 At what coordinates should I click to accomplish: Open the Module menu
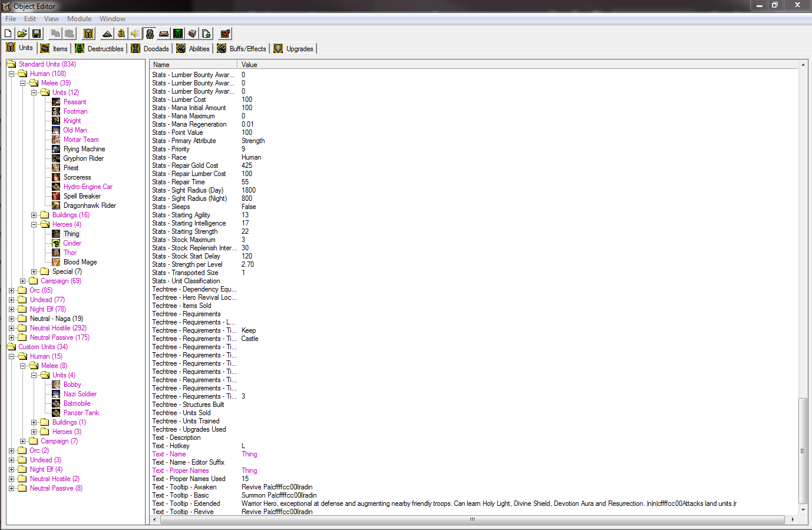(79, 19)
